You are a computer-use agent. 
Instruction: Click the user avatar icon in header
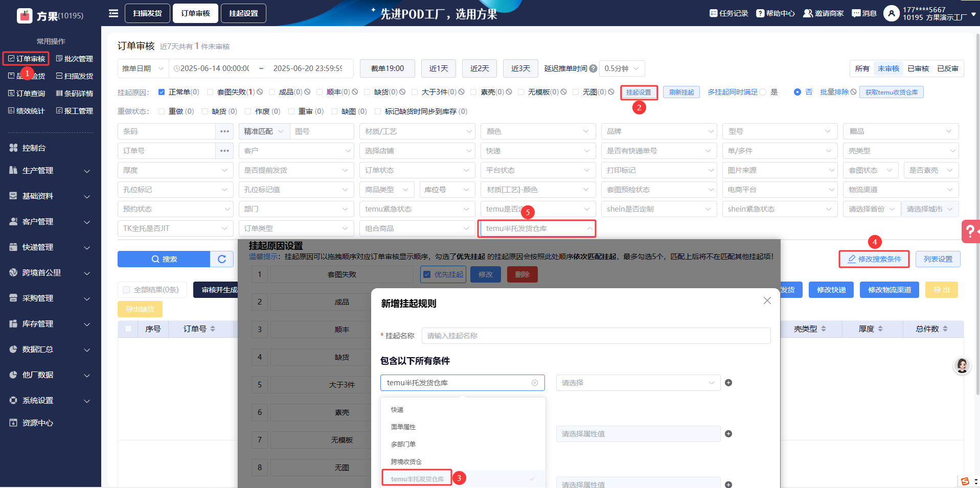click(891, 13)
